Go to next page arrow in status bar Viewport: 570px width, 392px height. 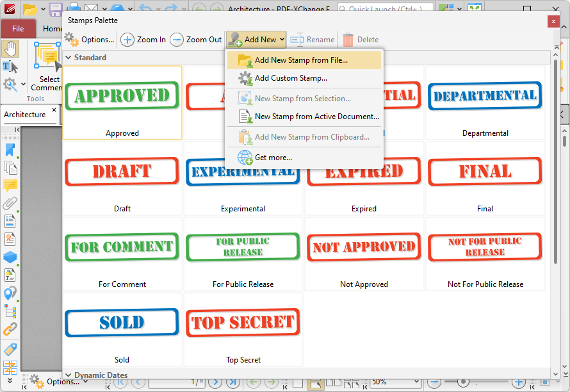pos(215,382)
